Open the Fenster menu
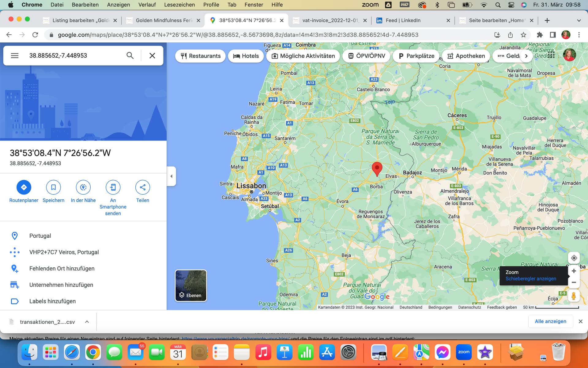Viewport: 588px width, 368px height. [x=254, y=5]
